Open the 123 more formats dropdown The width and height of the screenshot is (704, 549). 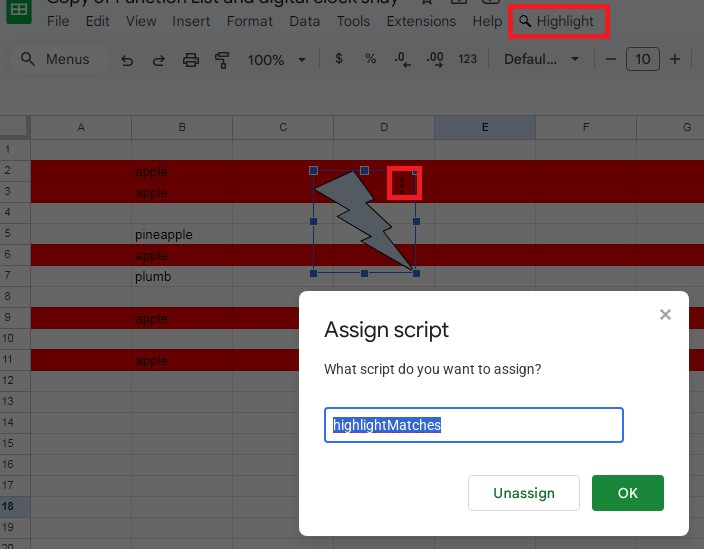pyautogui.click(x=467, y=59)
